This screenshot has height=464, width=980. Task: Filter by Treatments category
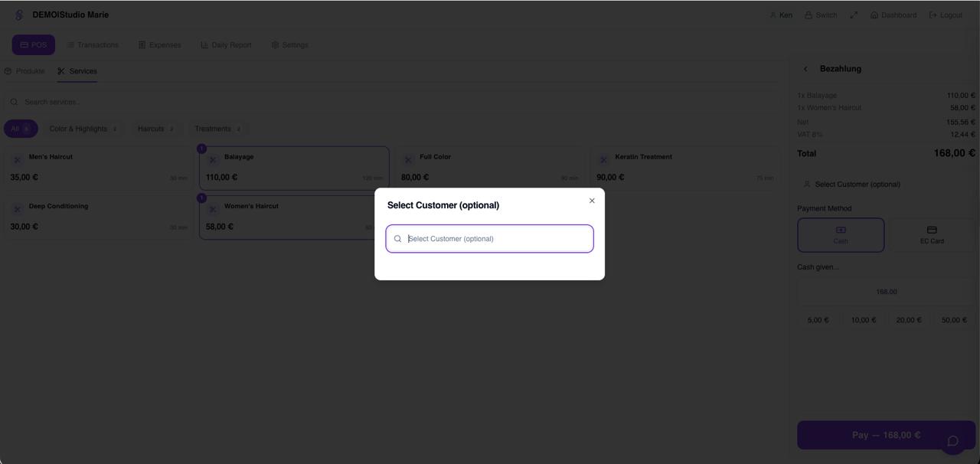click(217, 129)
